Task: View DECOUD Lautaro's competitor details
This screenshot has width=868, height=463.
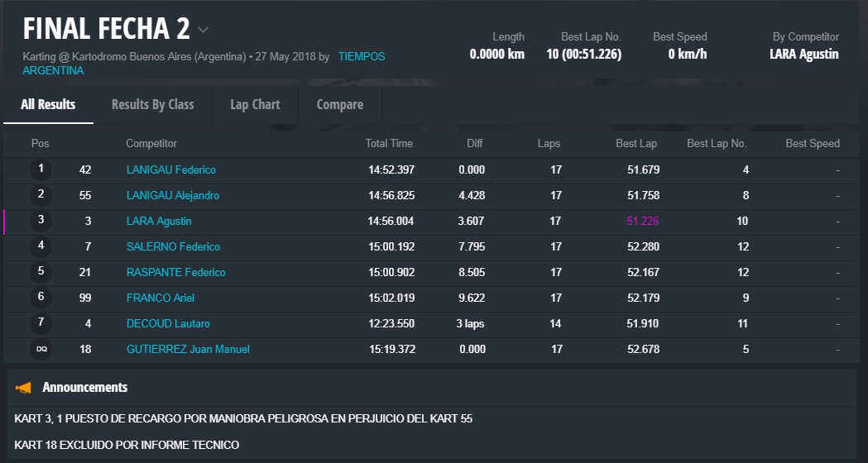Action: coord(168,323)
